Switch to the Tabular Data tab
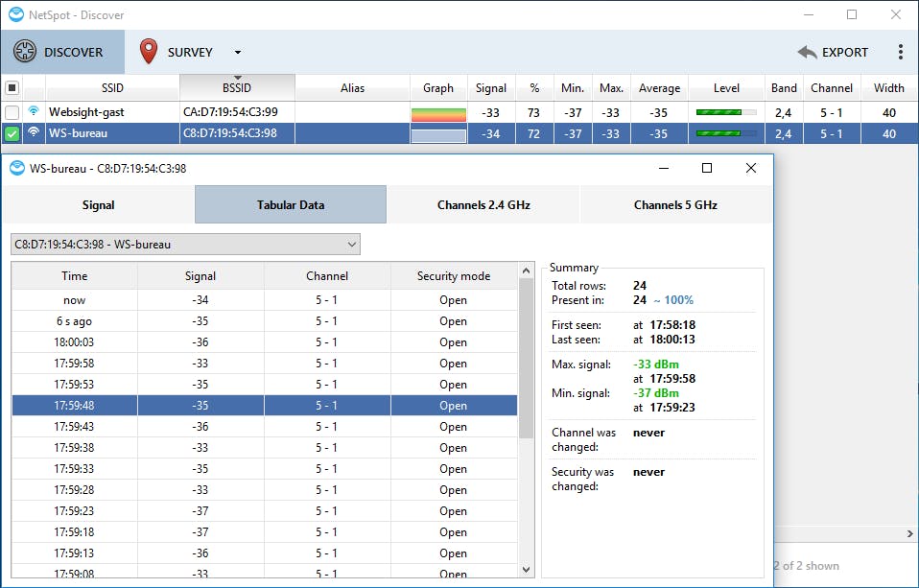Viewport: 919px width, 588px height. coord(290,204)
